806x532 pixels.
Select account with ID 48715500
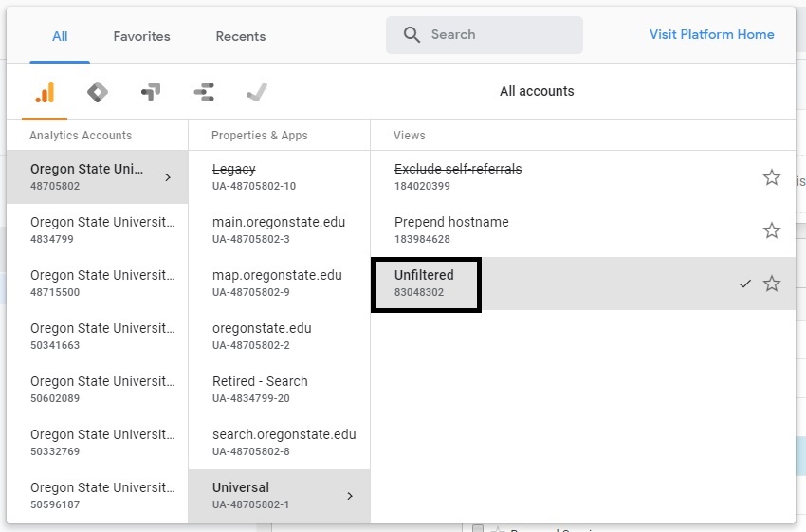[x=98, y=284]
